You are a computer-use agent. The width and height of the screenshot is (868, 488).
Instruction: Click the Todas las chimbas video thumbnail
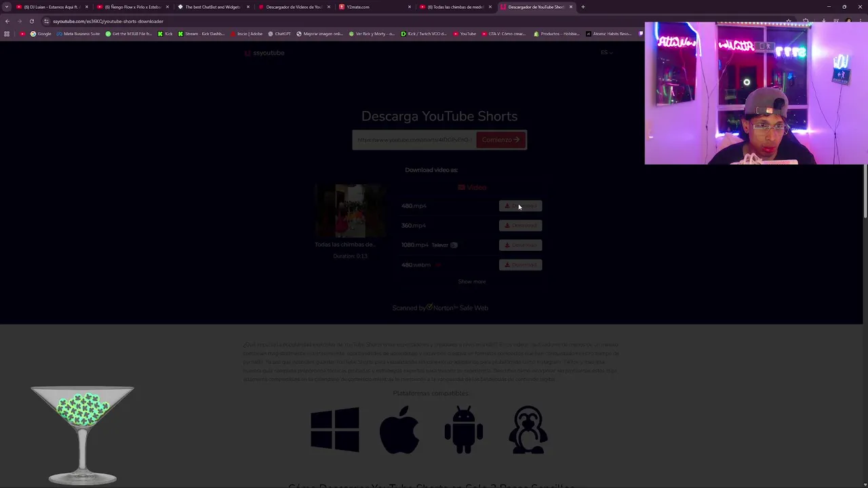click(350, 211)
